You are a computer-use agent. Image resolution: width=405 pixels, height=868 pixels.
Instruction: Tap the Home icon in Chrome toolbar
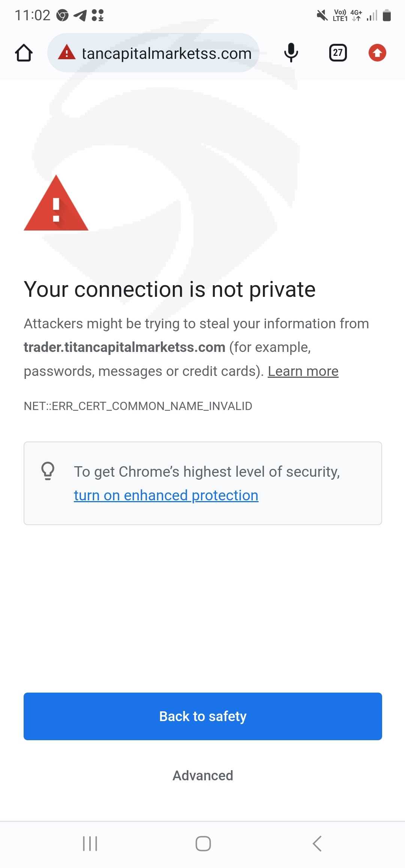(24, 53)
